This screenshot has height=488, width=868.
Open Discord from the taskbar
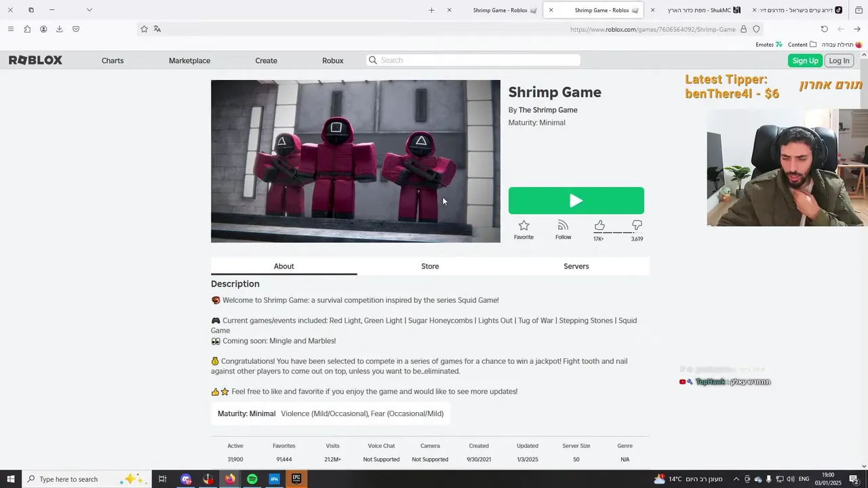pyautogui.click(x=186, y=479)
